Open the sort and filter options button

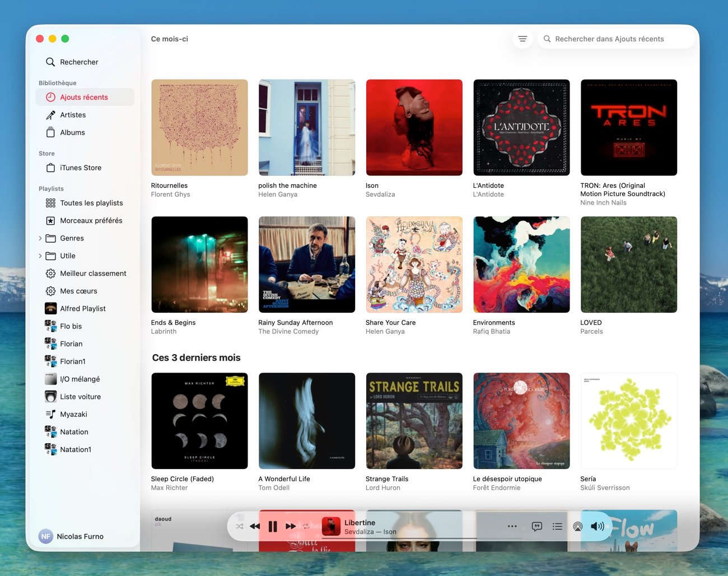point(522,39)
